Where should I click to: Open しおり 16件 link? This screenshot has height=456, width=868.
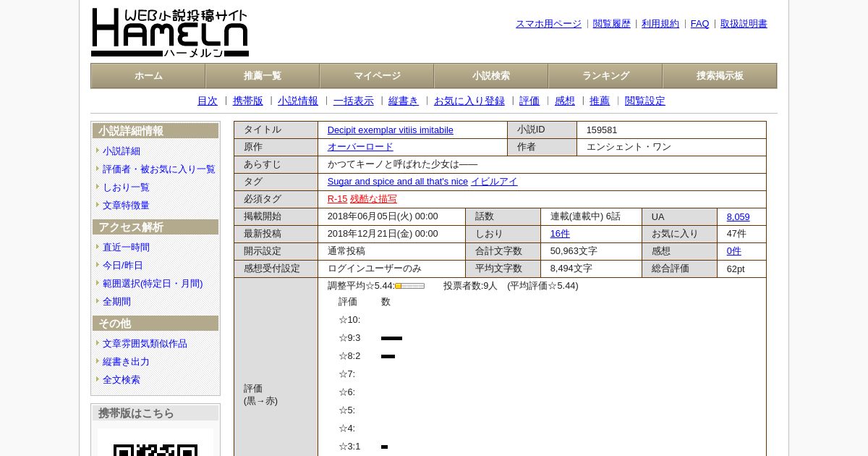click(x=560, y=235)
